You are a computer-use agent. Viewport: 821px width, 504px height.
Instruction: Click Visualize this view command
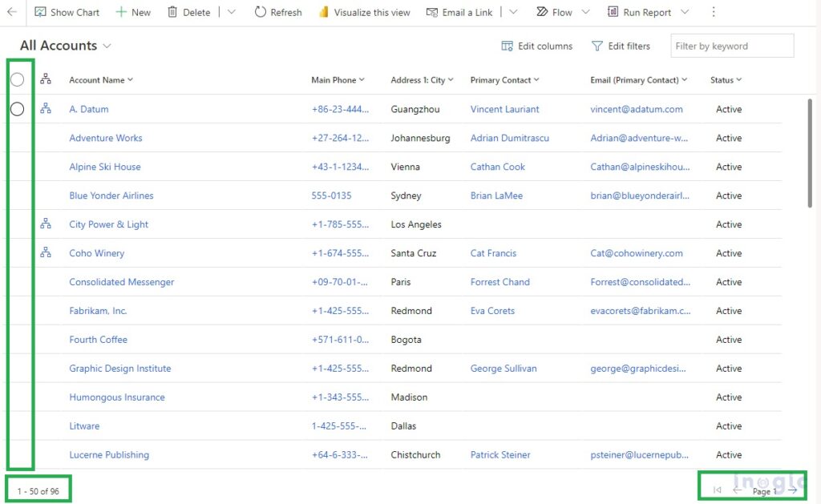coord(364,12)
